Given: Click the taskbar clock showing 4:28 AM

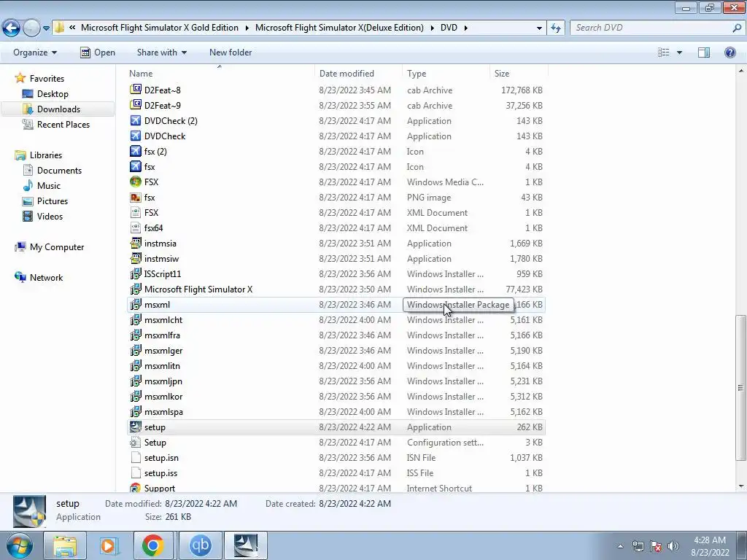Looking at the screenshot, I should [710, 545].
